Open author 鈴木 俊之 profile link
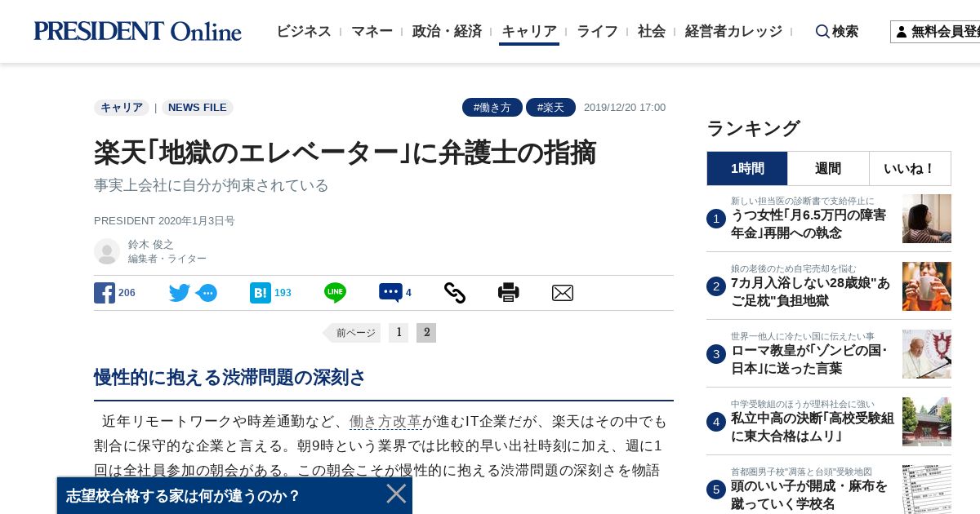The width and height of the screenshot is (980, 514). [151, 244]
